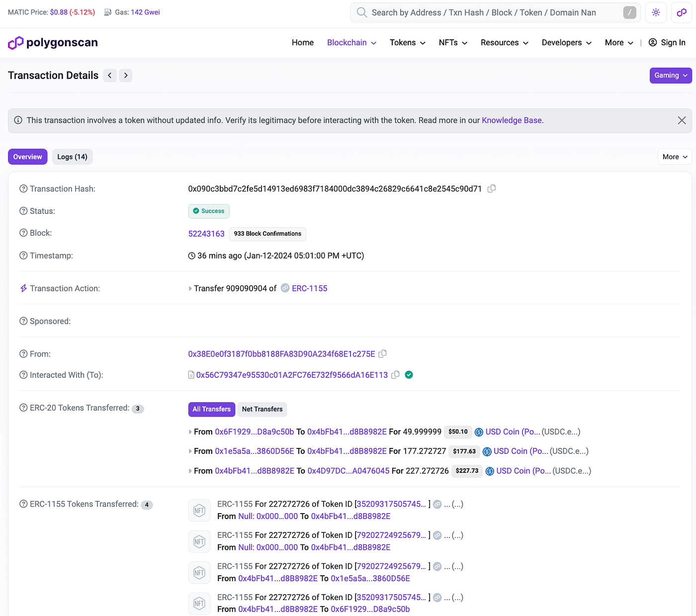The image size is (696, 616).
Task: Click USD Coin icon in the 177.272727 transfer
Action: pos(487,451)
